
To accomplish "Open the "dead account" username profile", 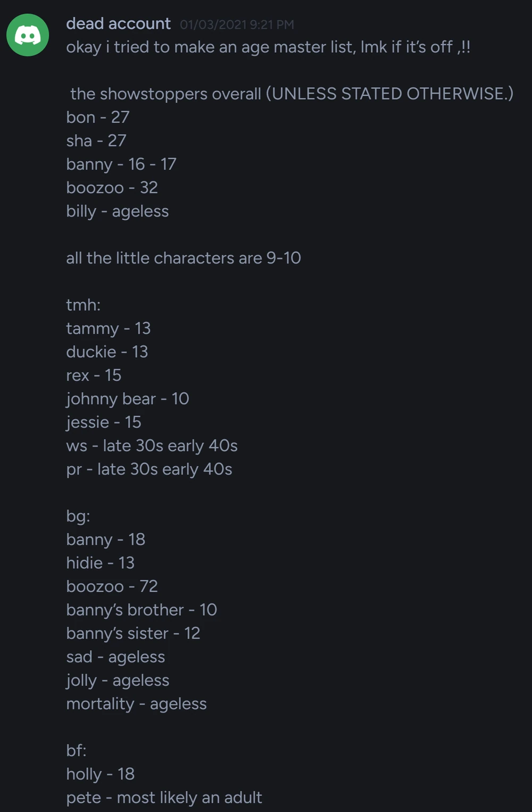I will (118, 24).
